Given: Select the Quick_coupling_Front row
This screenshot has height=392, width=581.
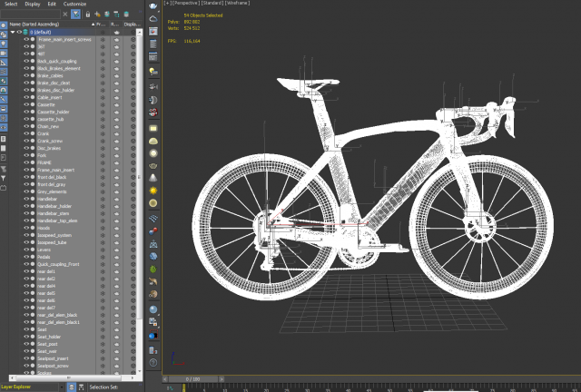Looking at the screenshot, I should (x=58, y=264).
